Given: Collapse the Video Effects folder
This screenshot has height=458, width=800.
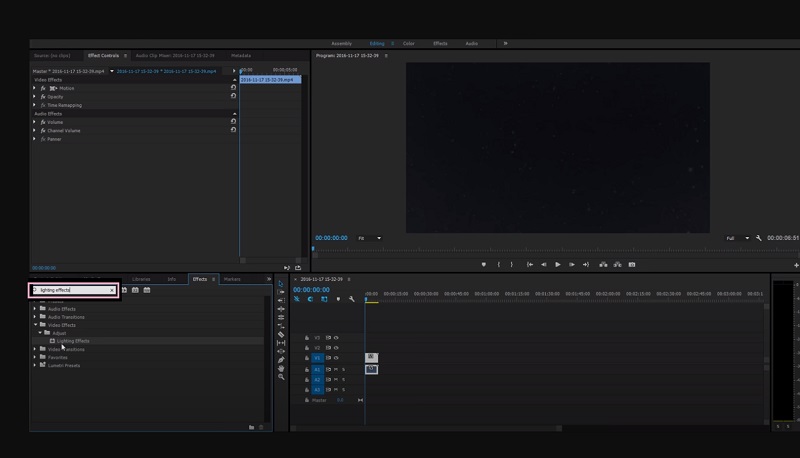Looking at the screenshot, I should point(36,325).
